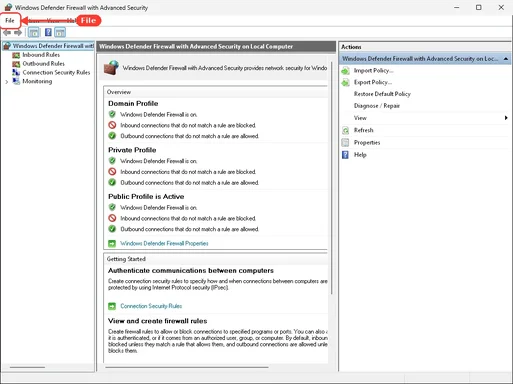Open the Connection Security Rules link

click(x=151, y=306)
